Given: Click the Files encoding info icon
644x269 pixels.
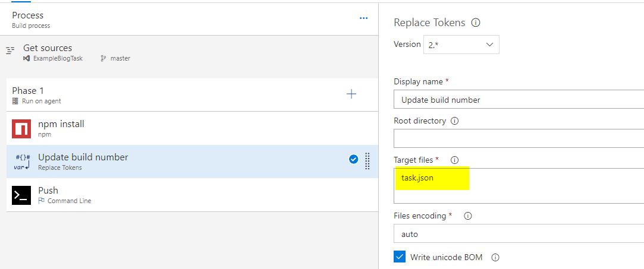Looking at the screenshot, I should 467,216.
